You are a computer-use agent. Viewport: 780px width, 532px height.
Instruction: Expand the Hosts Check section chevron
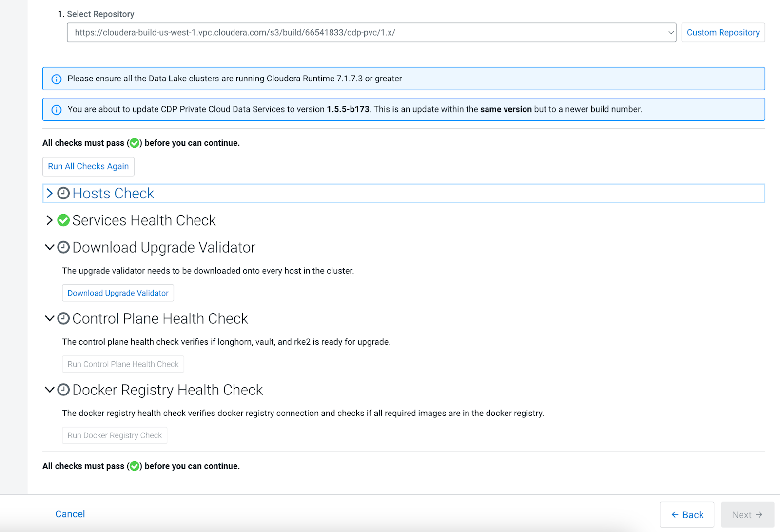[49, 194]
